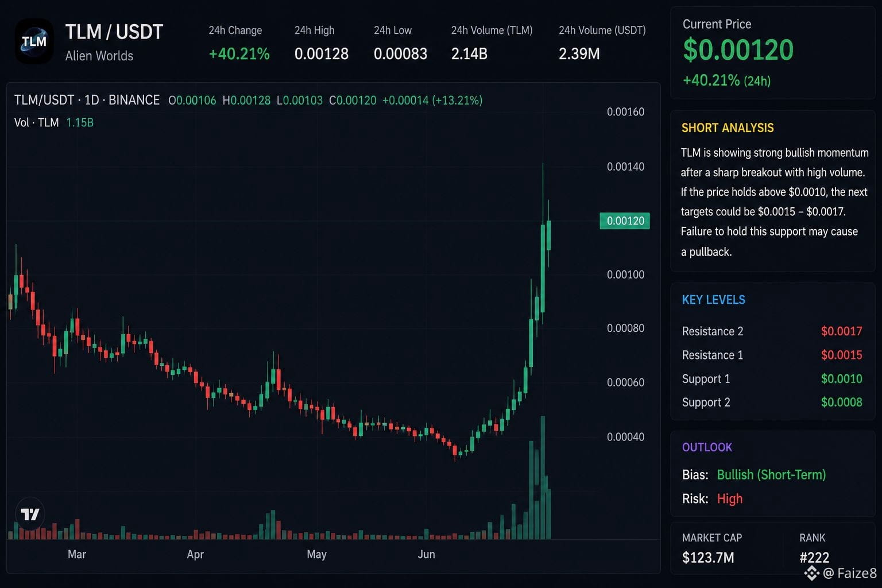Click the TradingView logo on the chart
The image size is (882, 588).
[x=30, y=514]
